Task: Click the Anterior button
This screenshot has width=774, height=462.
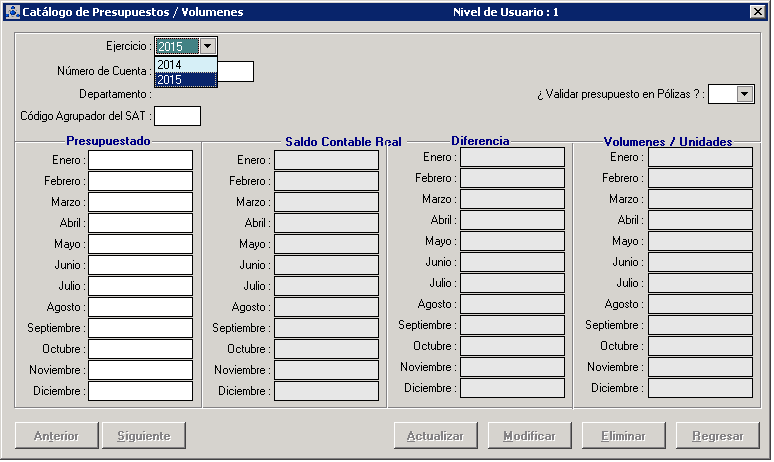Action: (x=56, y=436)
